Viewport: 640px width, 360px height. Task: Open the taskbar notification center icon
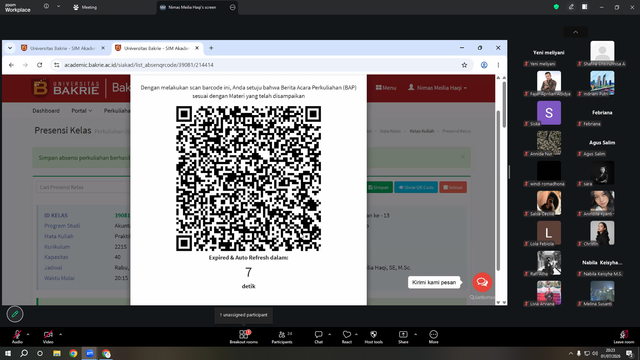[629, 353]
